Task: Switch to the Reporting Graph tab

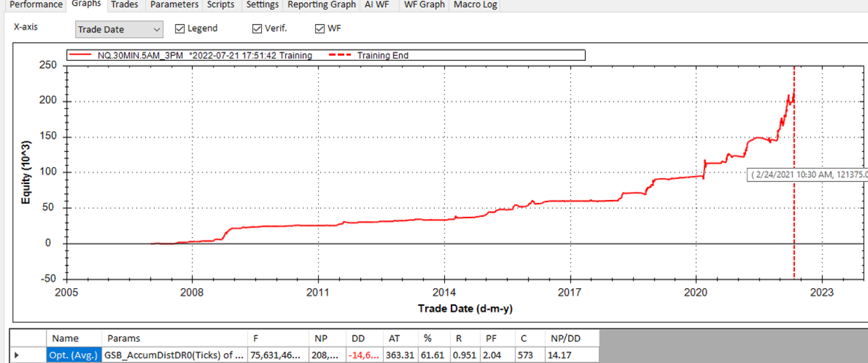Action: pyautogui.click(x=321, y=5)
